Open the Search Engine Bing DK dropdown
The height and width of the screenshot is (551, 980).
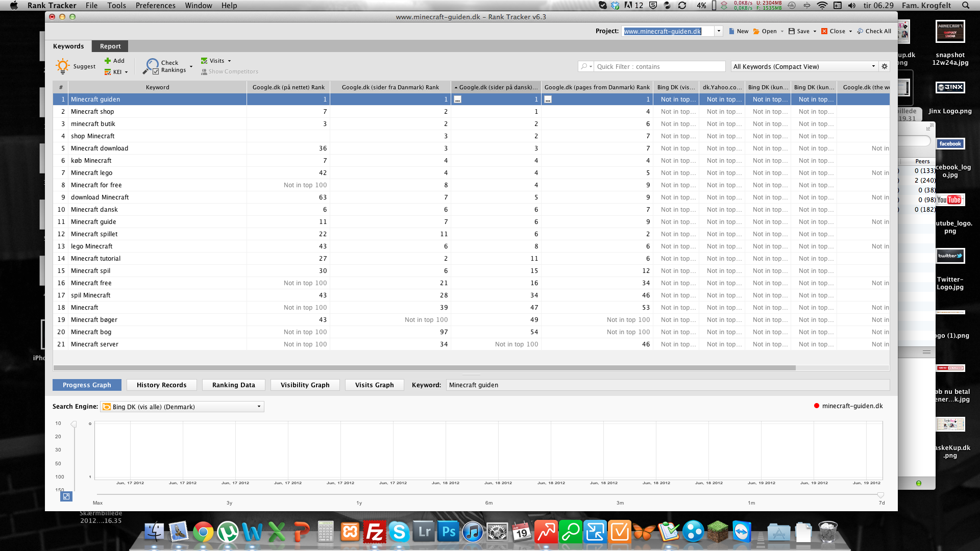[182, 407]
